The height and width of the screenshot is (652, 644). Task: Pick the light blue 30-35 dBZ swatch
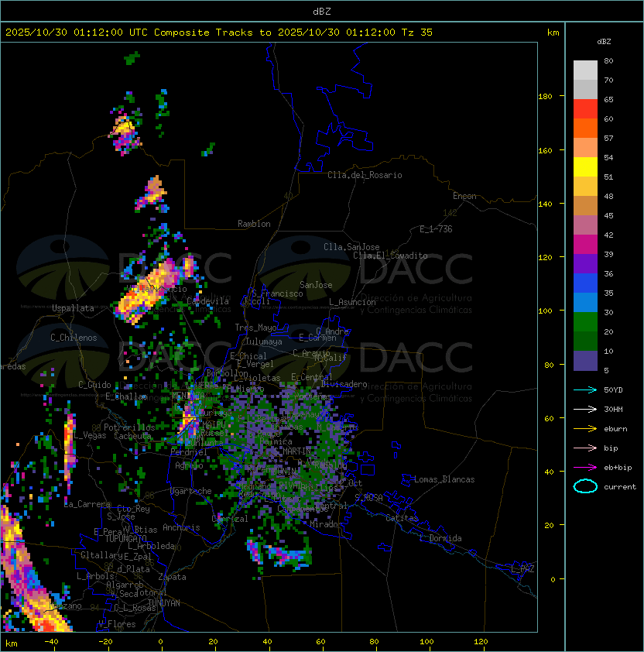pos(585,302)
